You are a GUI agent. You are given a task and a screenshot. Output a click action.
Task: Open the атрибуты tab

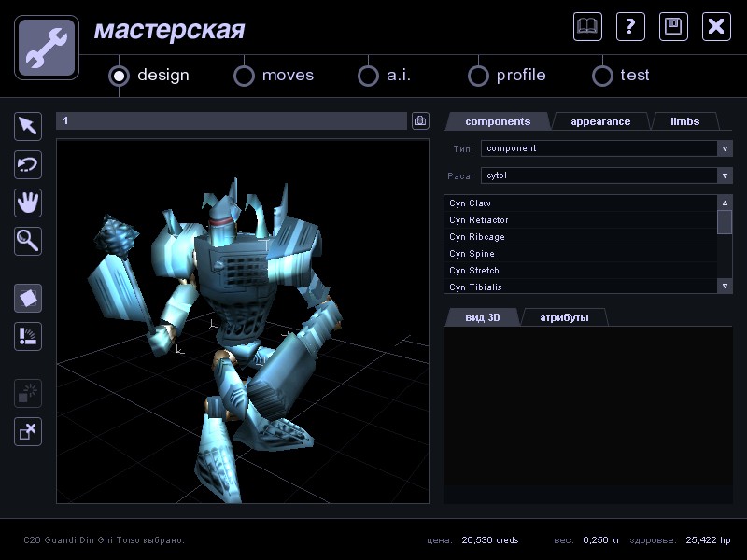566,318
